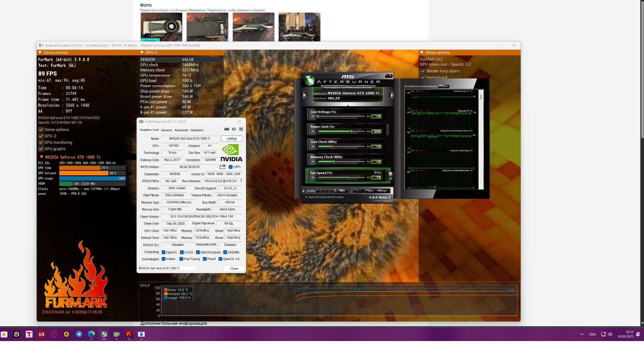This screenshot has height=351, width=644.
Task: Open GPU-Z taskbar icon
Action: pyautogui.click(x=116, y=334)
